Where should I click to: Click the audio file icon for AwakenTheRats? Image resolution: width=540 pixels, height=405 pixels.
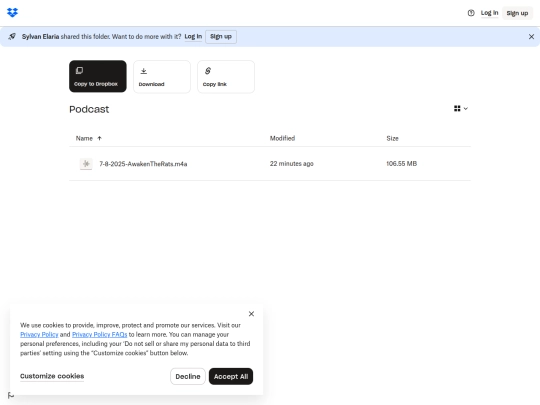[x=86, y=164]
